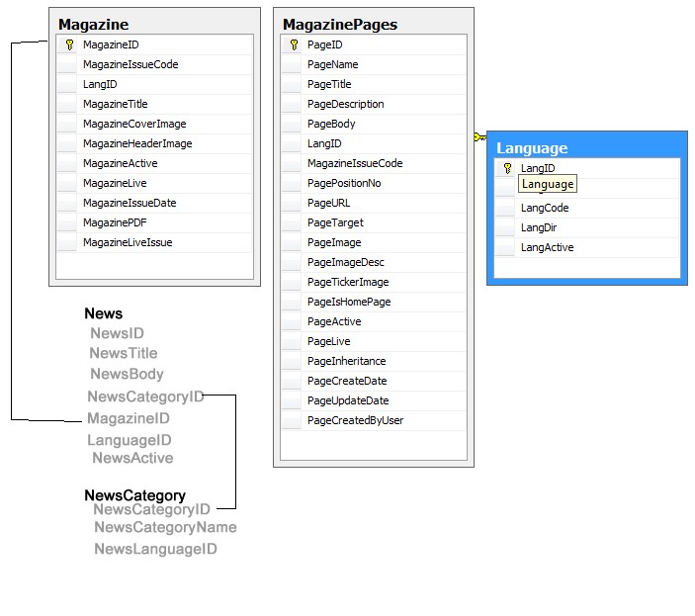Select the PageCreatedByUser column row
695x616 pixels.
click(x=374, y=420)
